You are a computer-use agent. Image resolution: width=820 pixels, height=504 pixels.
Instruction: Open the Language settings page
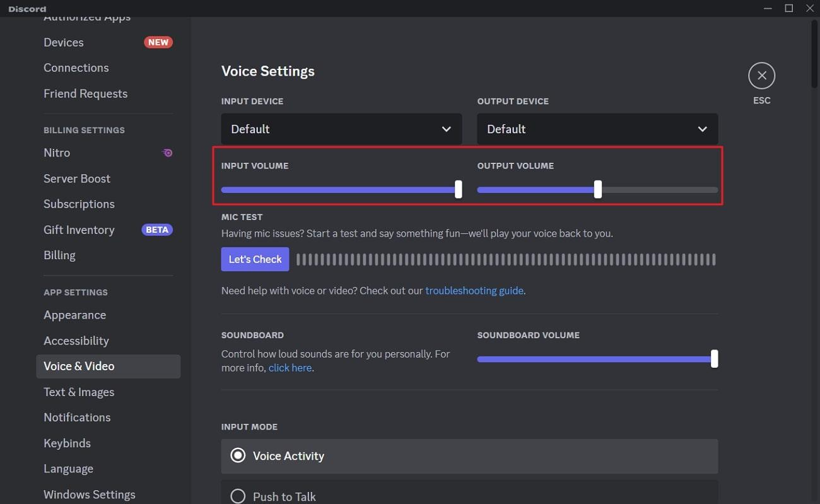68,468
